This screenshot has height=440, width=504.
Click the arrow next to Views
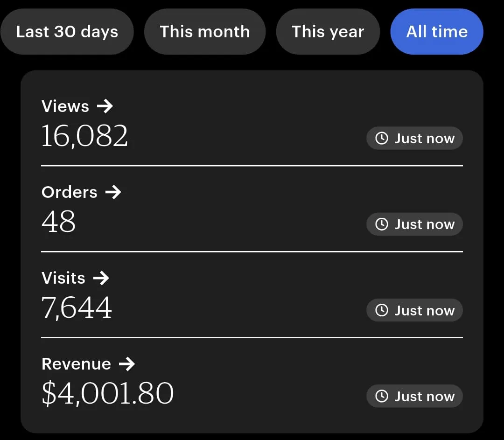[x=105, y=106]
